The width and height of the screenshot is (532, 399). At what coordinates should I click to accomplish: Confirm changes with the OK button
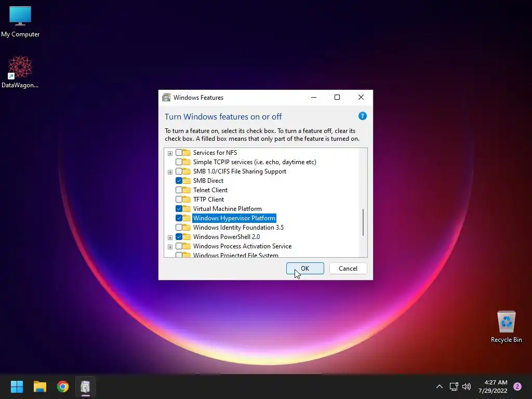tap(305, 269)
